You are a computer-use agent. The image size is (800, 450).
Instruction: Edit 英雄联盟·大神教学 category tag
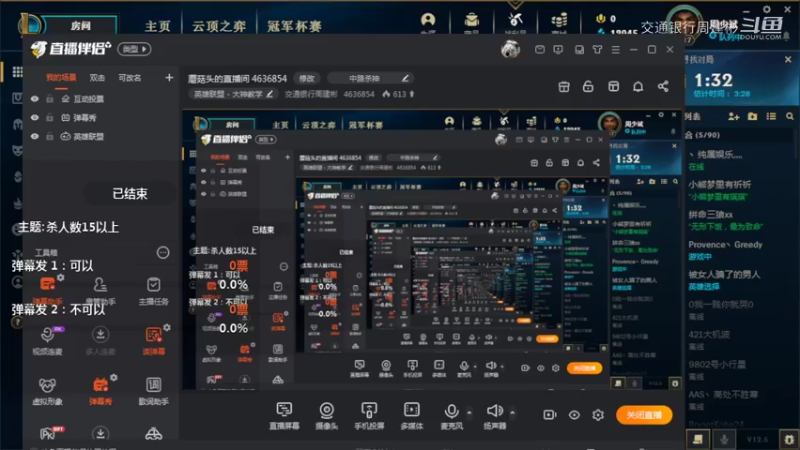(269, 94)
